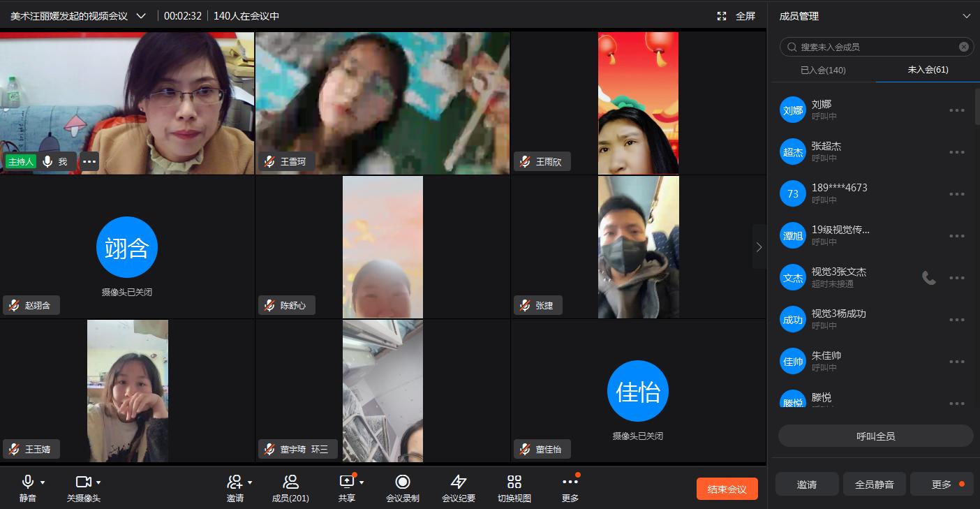Clear the member search box
The width and height of the screenshot is (980, 509).
point(963,47)
